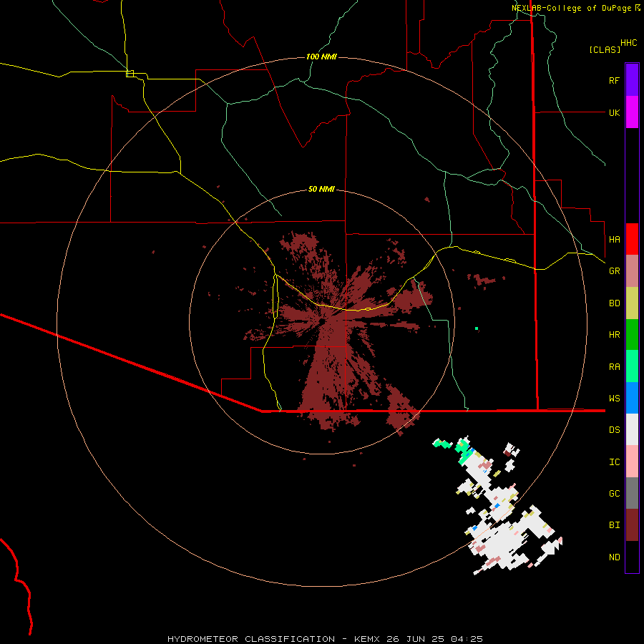The image size is (644, 644).
Task: Click the WS blue legend swatch
Action: point(632,398)
